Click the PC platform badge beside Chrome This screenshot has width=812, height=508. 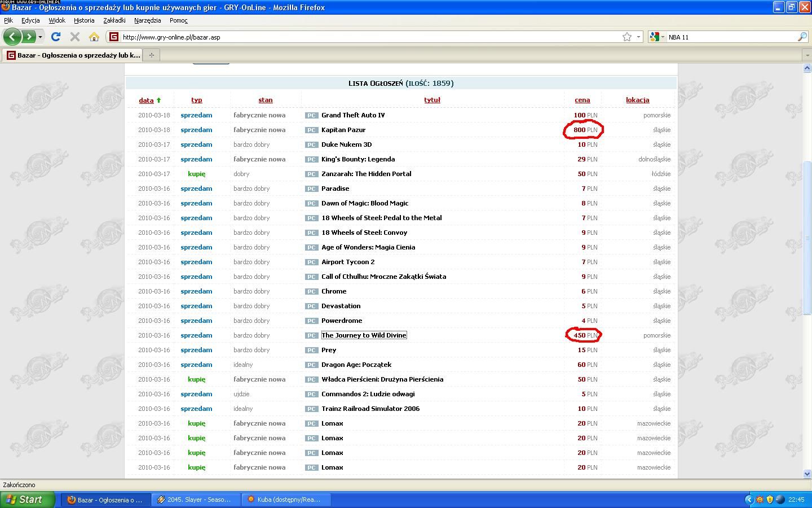tap(311, 292)
